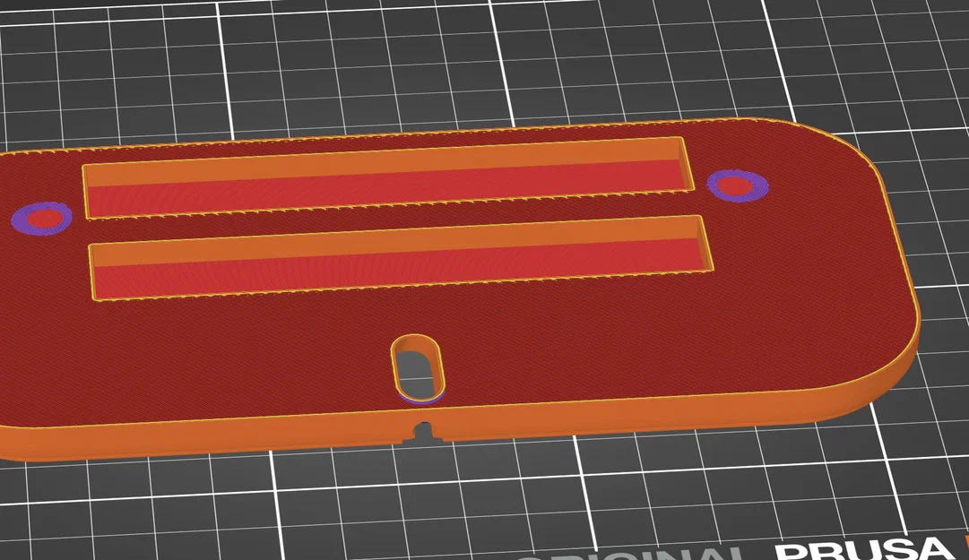
Task: Select the oval slot near the front edge
Action: (418, 368)
